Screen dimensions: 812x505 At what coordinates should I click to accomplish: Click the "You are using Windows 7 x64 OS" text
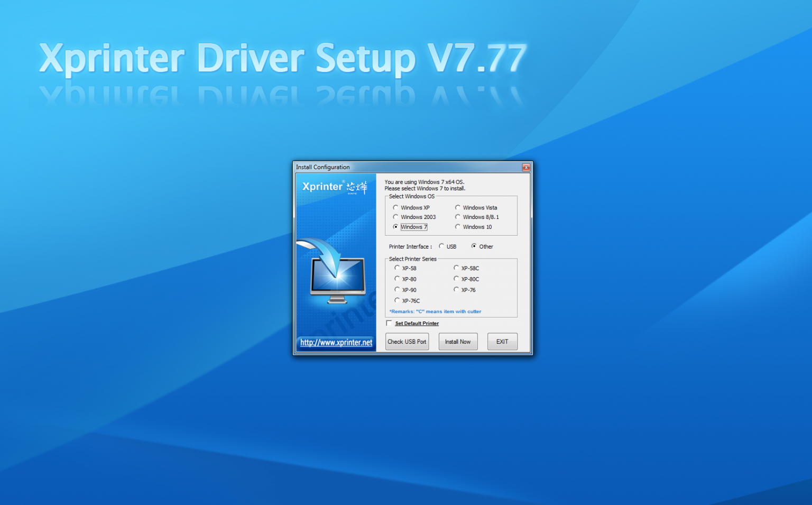[425, 182]
